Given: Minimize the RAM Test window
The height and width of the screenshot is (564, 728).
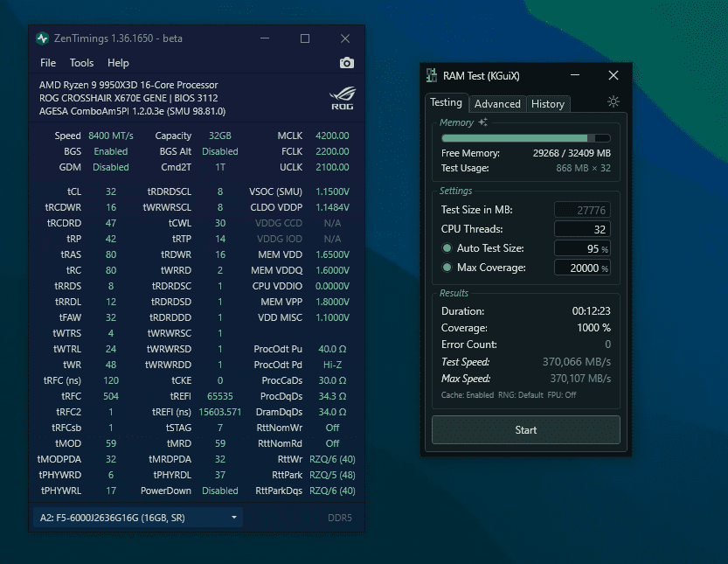Looking at the screenshot, I should click(x=575, y=75).
